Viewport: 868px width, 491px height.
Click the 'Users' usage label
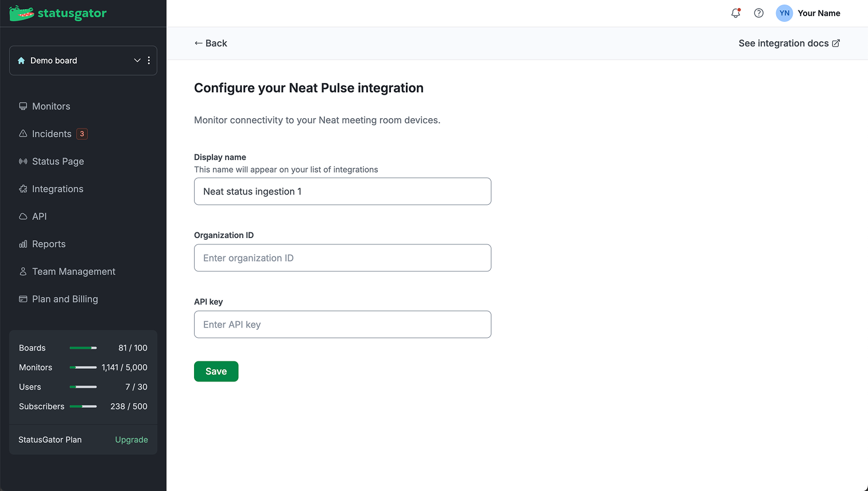(30, 387)
